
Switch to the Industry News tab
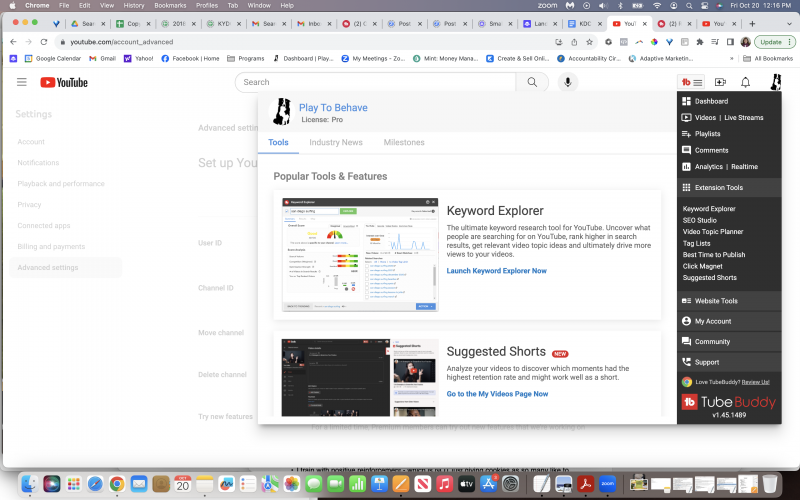point(335,143)
